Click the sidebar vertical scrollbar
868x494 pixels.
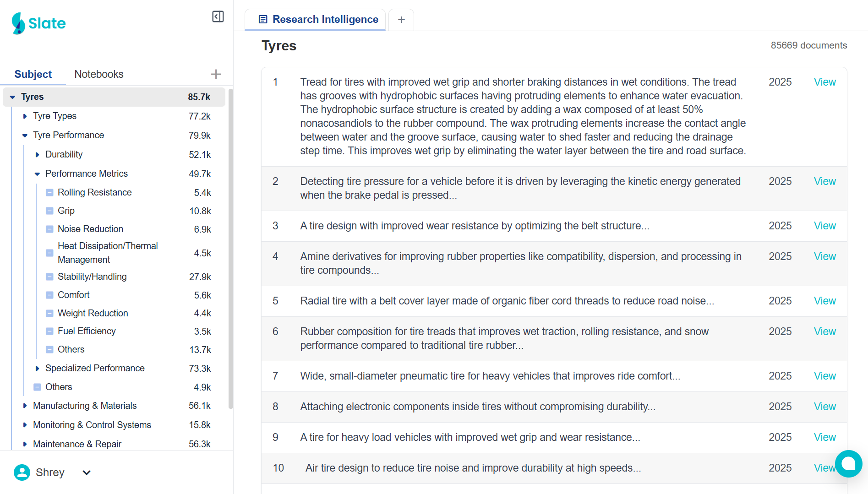(230, 247)
